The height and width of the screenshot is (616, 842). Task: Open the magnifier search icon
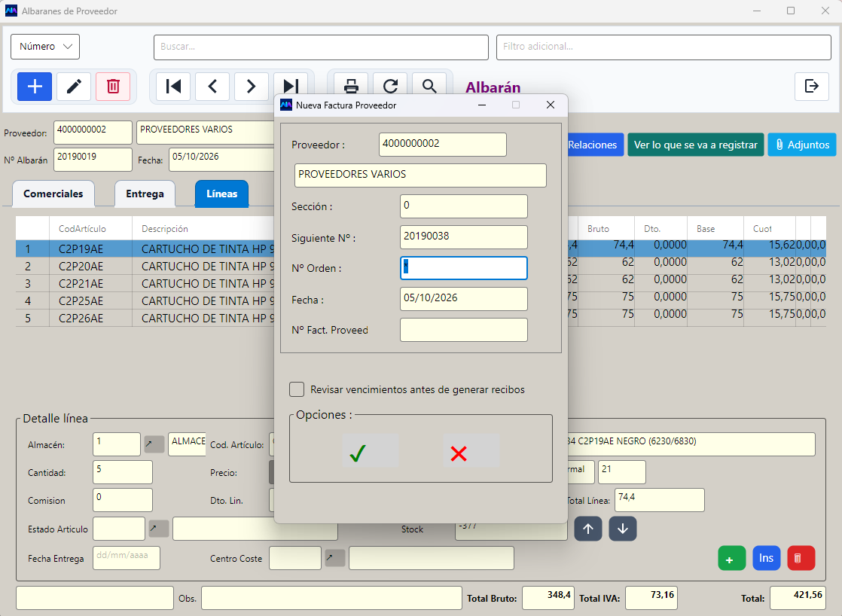coord(429,87)
